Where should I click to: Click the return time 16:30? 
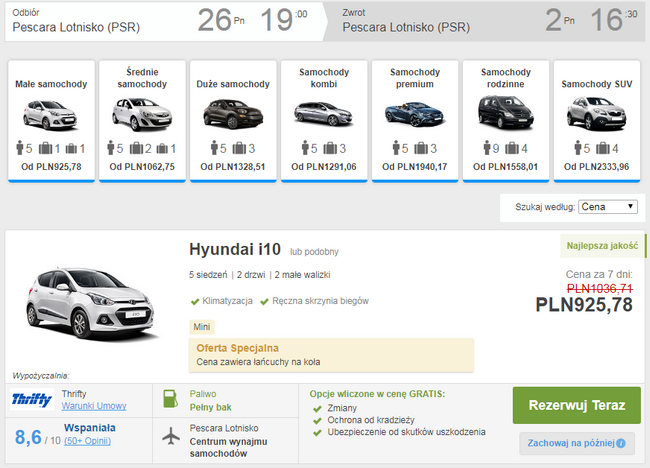pyautogui.click(x=614, y=20)
